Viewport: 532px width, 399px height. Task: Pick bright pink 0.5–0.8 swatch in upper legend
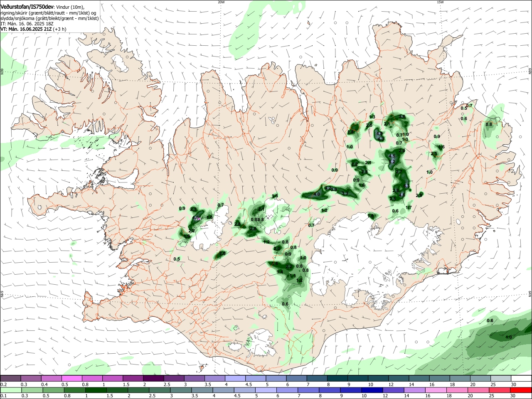[71, 378]
